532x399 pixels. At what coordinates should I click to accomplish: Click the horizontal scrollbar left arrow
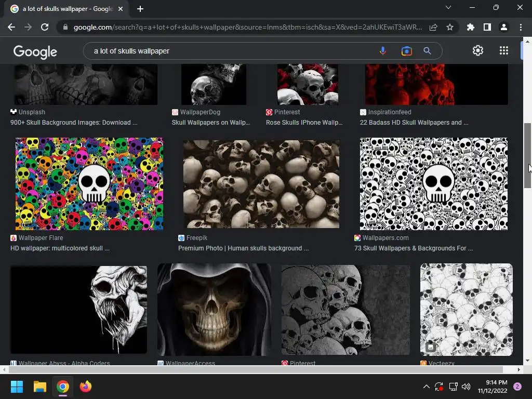[4, 369]
